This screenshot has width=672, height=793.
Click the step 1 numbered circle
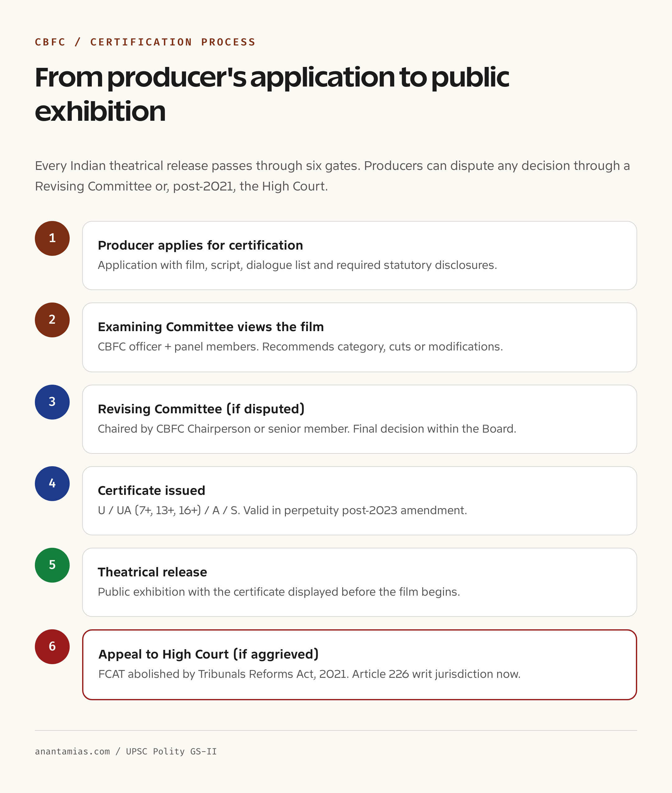click(52, 238)
